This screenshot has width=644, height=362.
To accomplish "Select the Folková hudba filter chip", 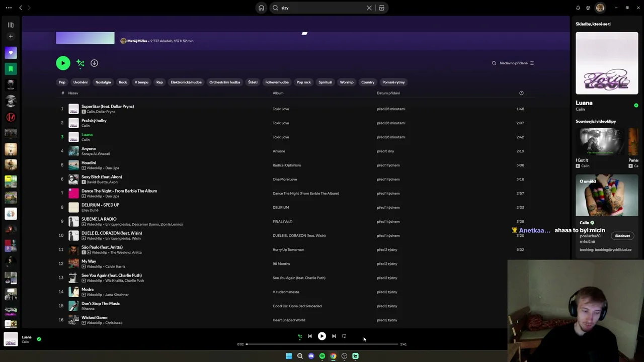I will click(277, 82).
